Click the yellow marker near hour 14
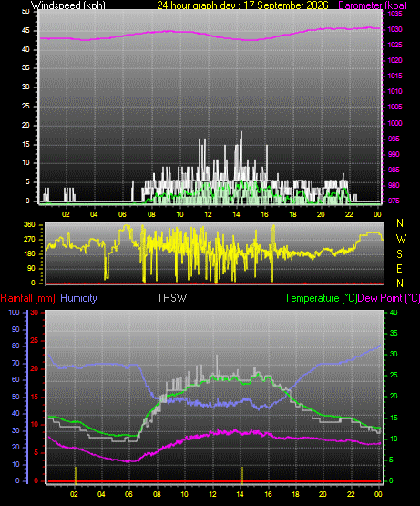 click(x=242, y=475)
